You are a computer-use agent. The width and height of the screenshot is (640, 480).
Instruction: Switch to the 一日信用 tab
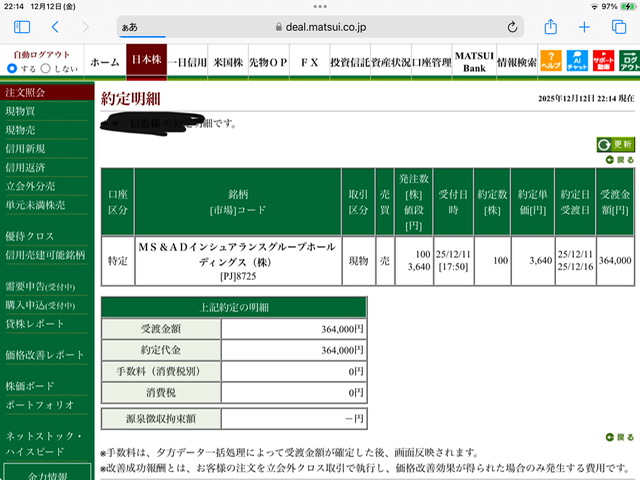point(187,62)
